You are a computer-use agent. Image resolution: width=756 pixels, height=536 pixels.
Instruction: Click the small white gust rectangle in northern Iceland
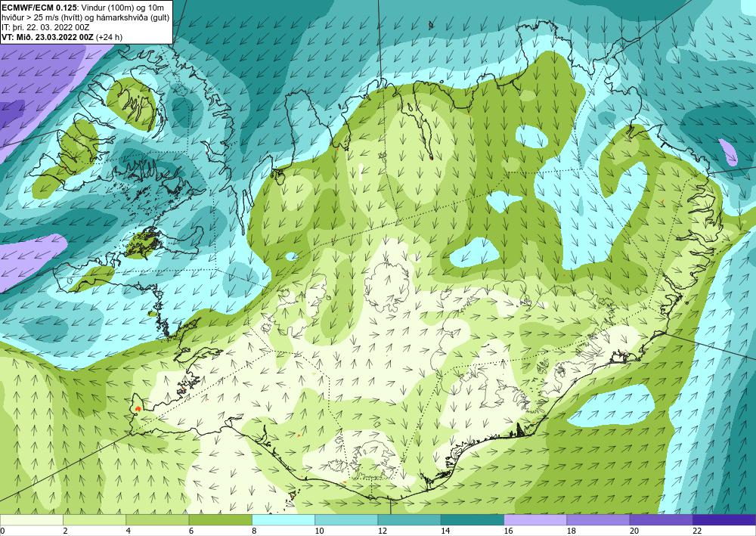tap(361, 172)
